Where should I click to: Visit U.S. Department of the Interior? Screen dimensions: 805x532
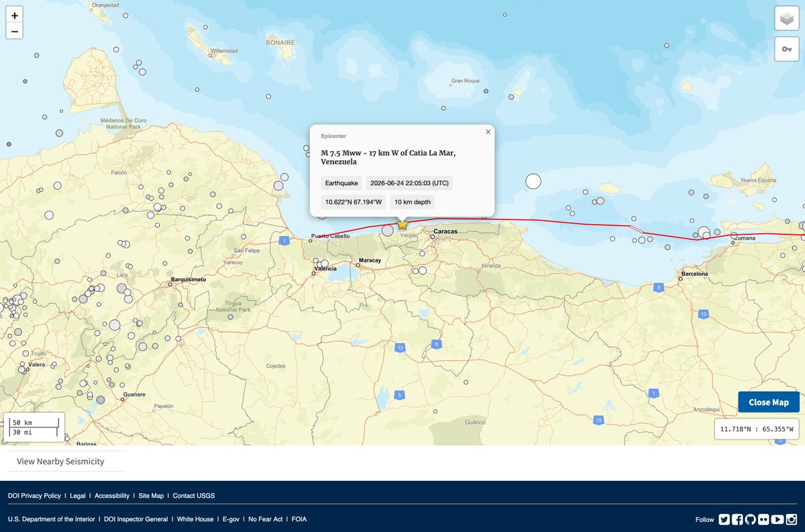pyautogui.click(x=52, y=519)
